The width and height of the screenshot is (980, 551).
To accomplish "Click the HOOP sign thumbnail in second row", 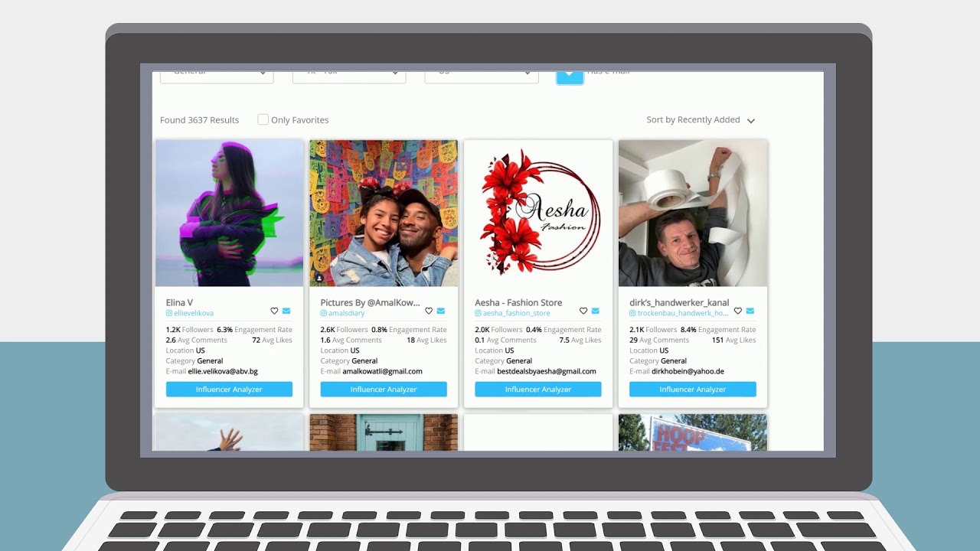I will (x=693, y=432).
